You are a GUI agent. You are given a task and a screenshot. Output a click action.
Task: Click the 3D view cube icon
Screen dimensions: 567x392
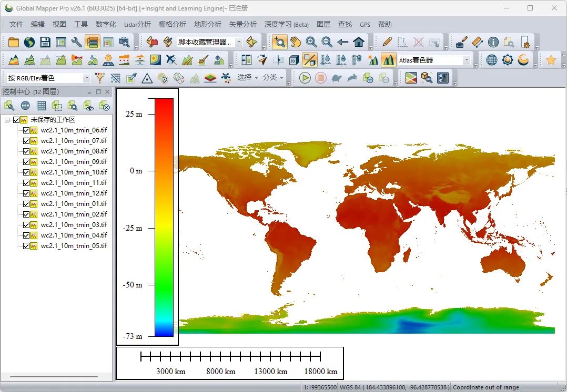point(293,60)
